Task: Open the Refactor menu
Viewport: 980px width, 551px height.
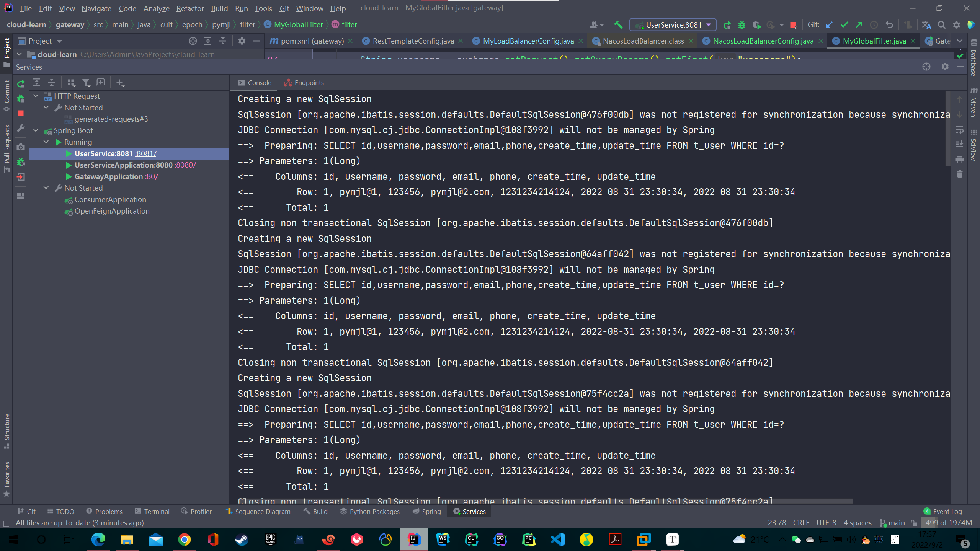Action: click(190, 8)
